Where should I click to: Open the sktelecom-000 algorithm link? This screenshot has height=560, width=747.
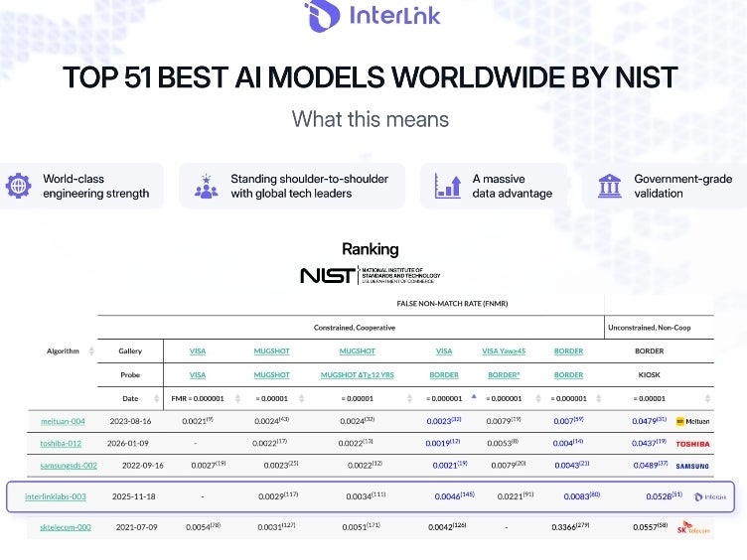coord(66,527)
